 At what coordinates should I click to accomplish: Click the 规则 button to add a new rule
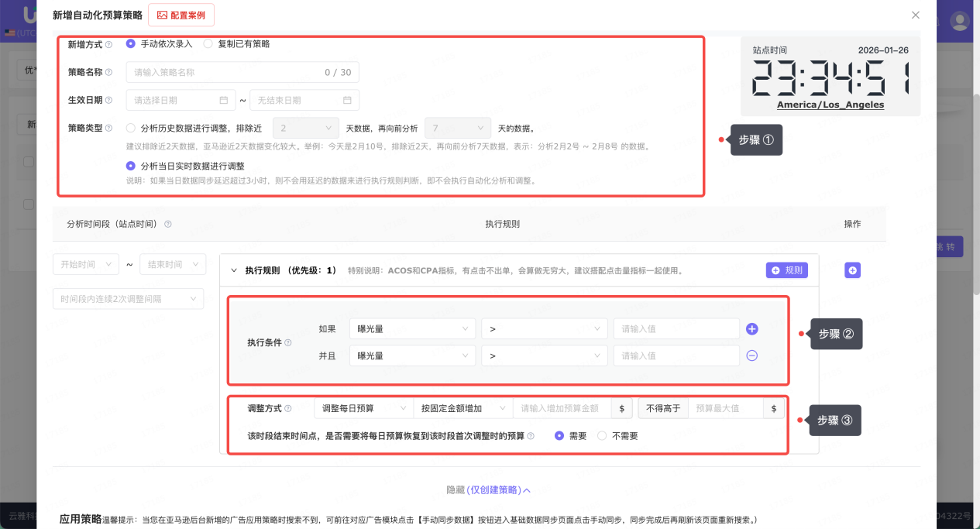[x=786, y=270]
